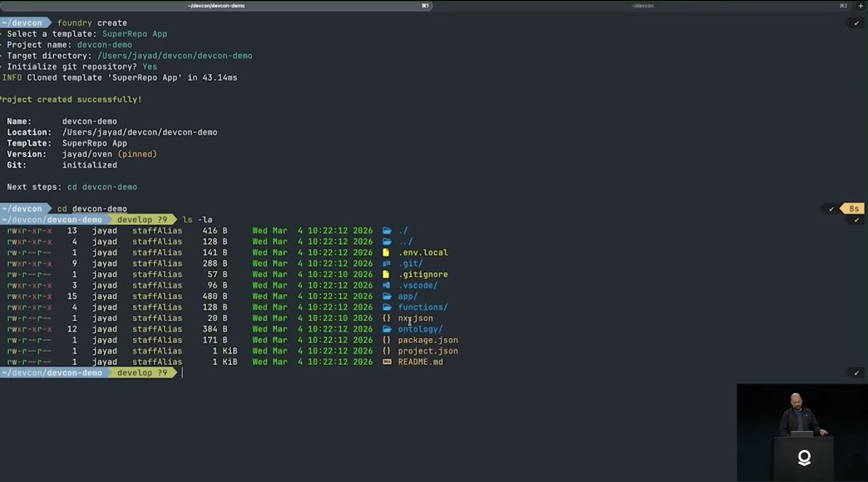Screen dimensions: 868x482
Task: Click the .vscode/ directory name
Action: [418, 285]
